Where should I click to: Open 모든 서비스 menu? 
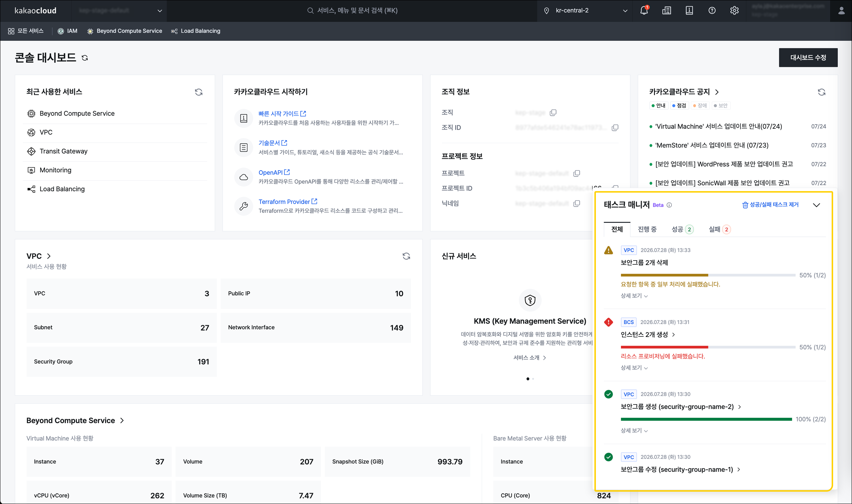(x=25, y=31)
